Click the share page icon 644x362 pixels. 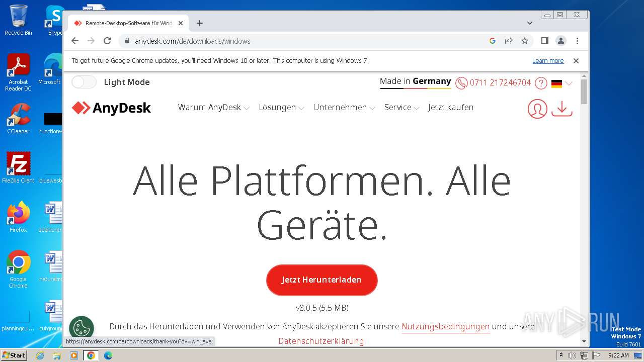tap(509, 41)
